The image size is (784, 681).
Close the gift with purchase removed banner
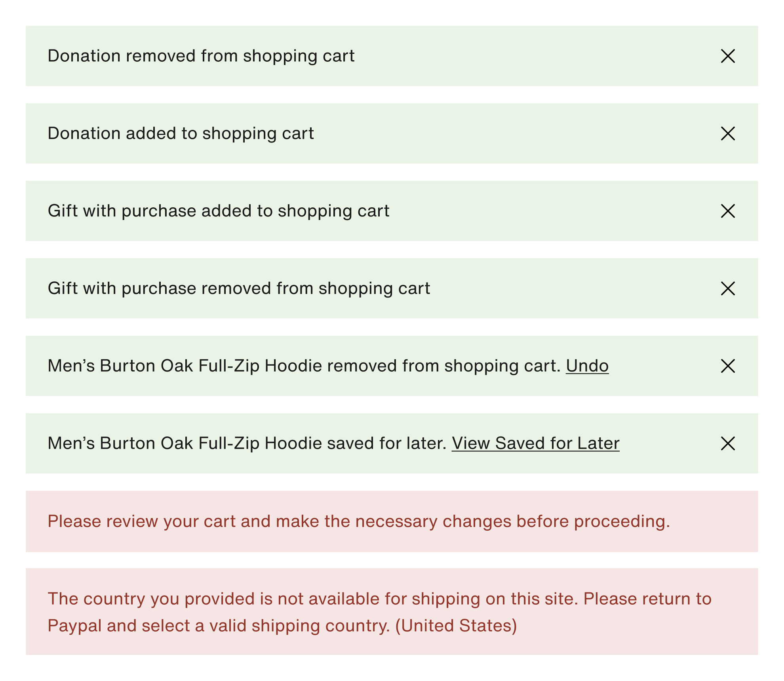coord(728,289)
